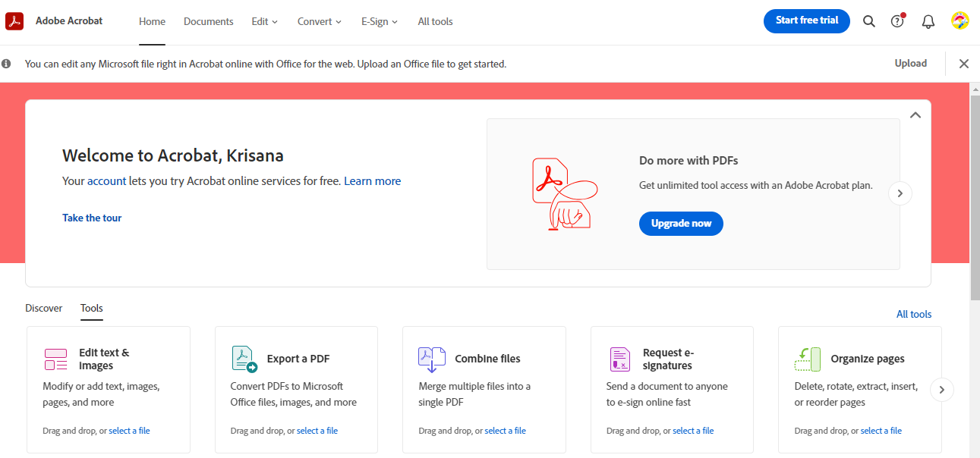980x458 pixels.
Task: Click the Adobe Acrobat logo icon
Action: coord(14,21)
